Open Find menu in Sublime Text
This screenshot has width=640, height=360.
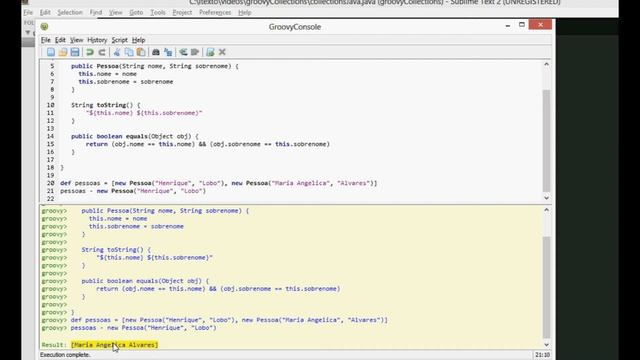pyautogui.click(x=96, y=12)
